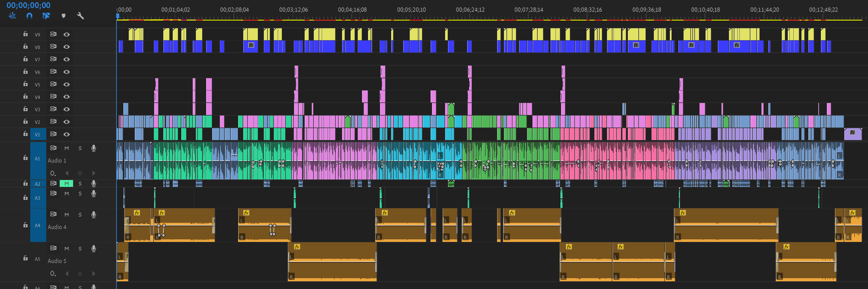
Task: Toggle insert sequences as nests icon
Action: point(13,15)
